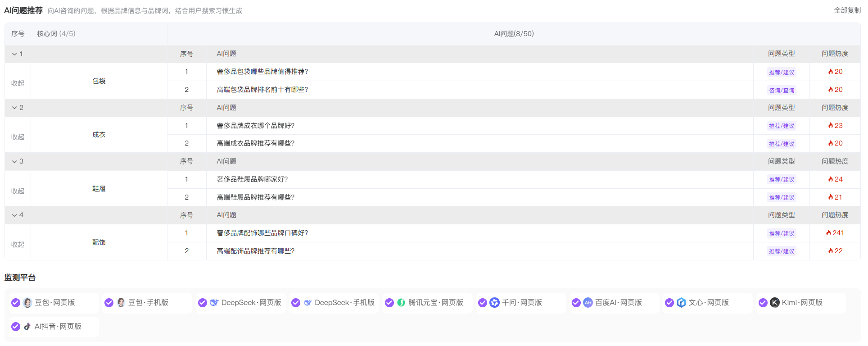Click the 百度AI 网页版 logo icon
This screenshot has width=868, height=346.
point(588,303)
